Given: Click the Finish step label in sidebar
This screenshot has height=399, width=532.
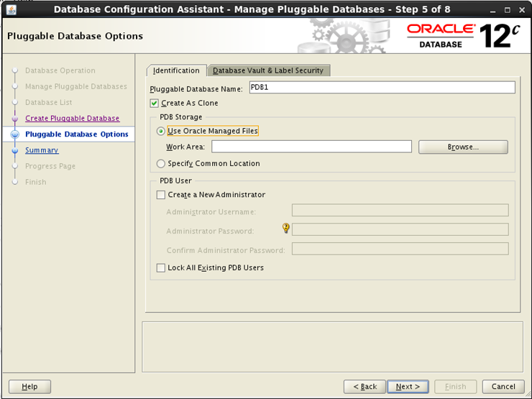Looking at the screenshot, I should pos(36,182).
